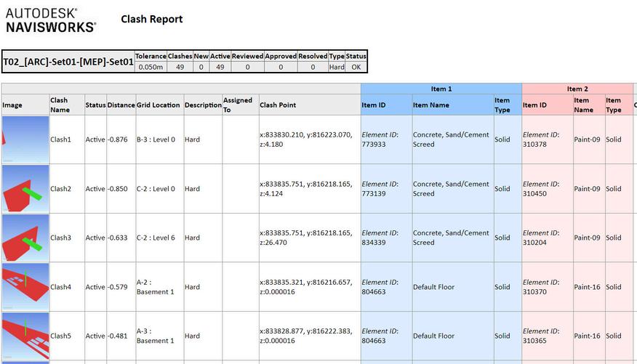This screenshot has width=637, height=364.
Task: Open the Clash2 thumbnail image
Action: (25, 189)
